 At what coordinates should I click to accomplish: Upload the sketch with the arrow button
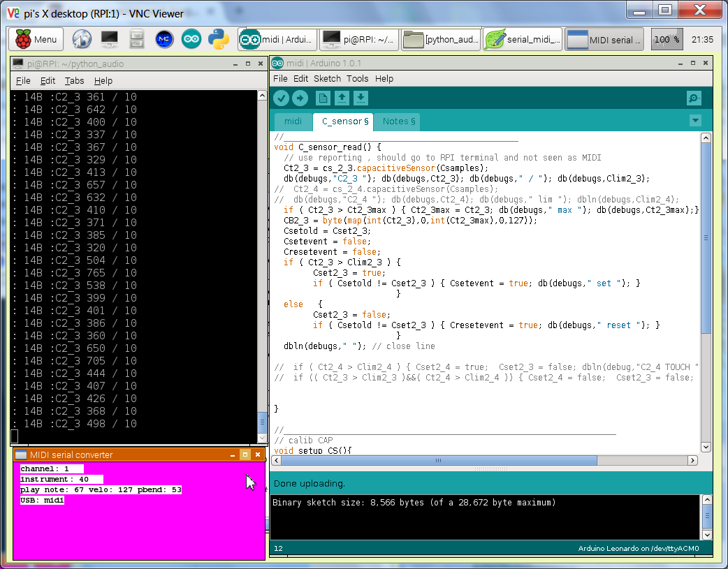300,98
